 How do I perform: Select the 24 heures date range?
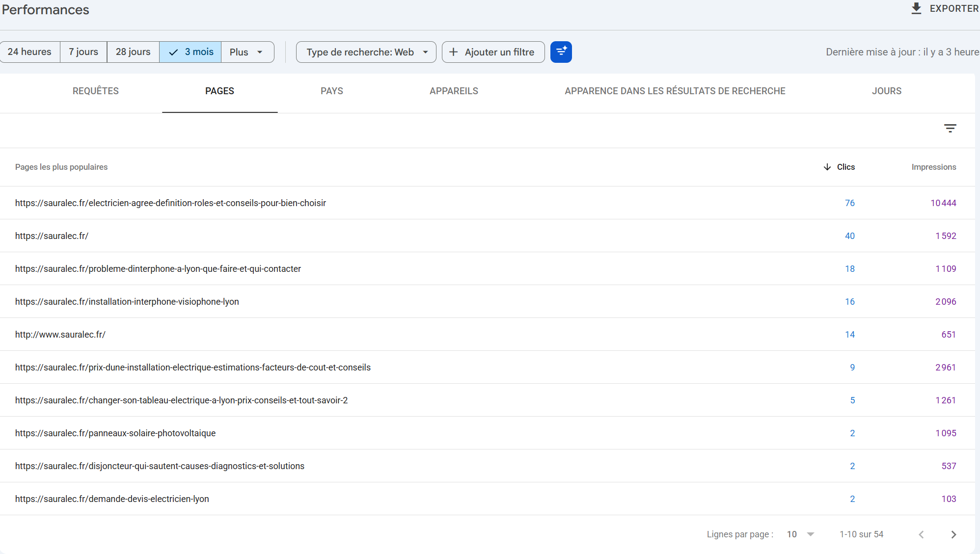[x=29, y=52]
